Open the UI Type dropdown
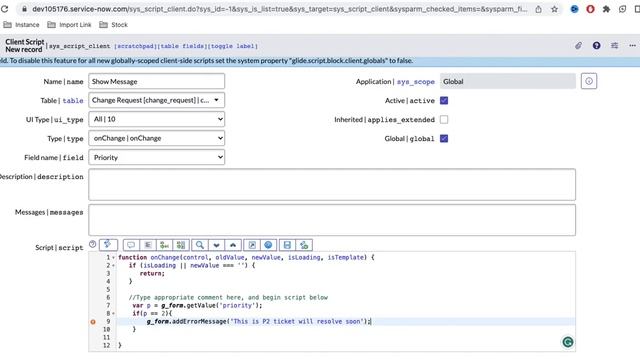This screenshot has height=360, width=640. (x=156, y=119)
